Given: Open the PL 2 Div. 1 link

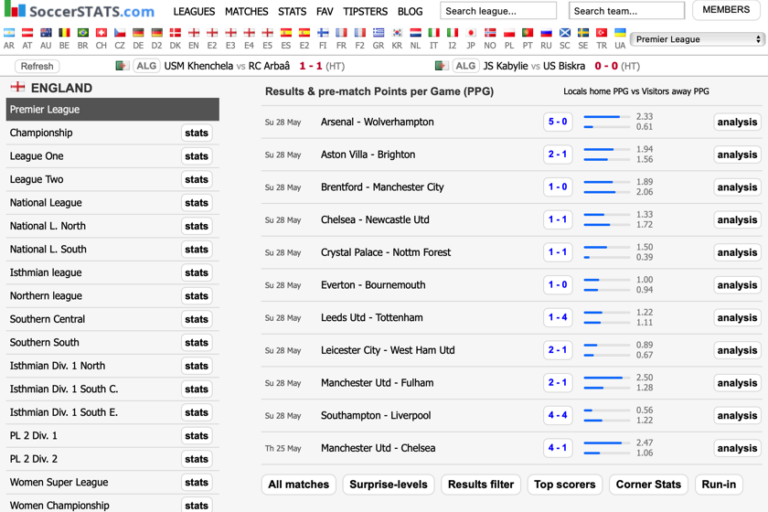Looking at the screenshot, I should [x=33, y=436].
